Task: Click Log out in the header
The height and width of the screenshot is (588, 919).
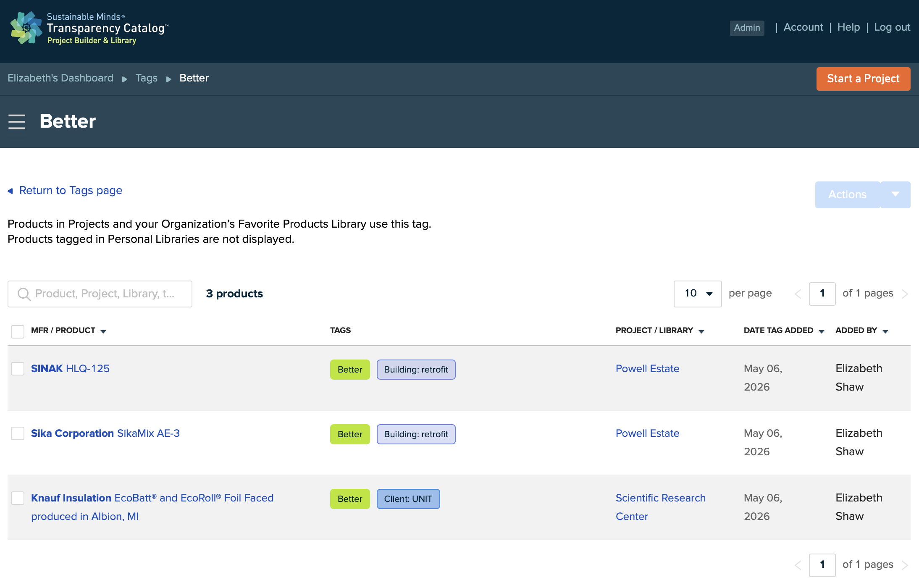Action: tap(892, 27)
